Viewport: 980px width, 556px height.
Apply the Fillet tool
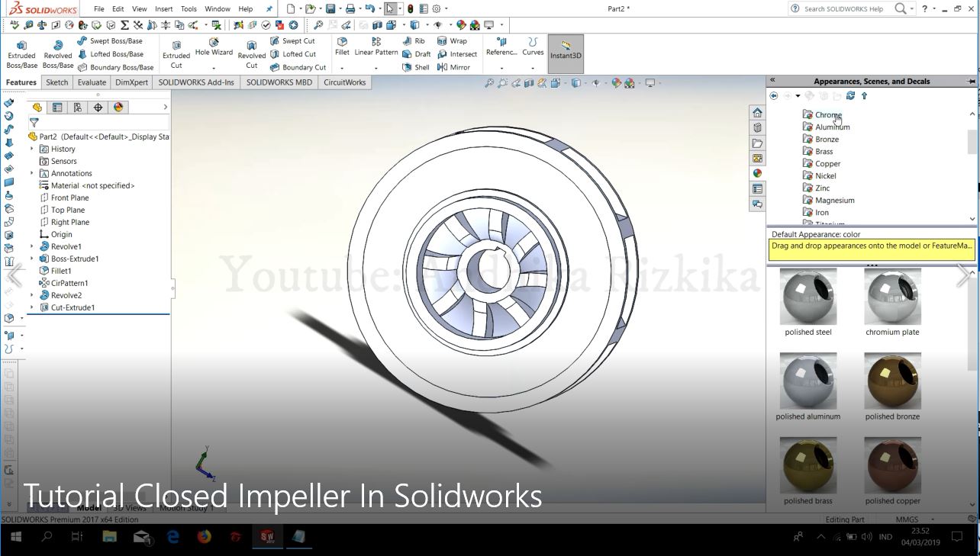tap(342, 47)
